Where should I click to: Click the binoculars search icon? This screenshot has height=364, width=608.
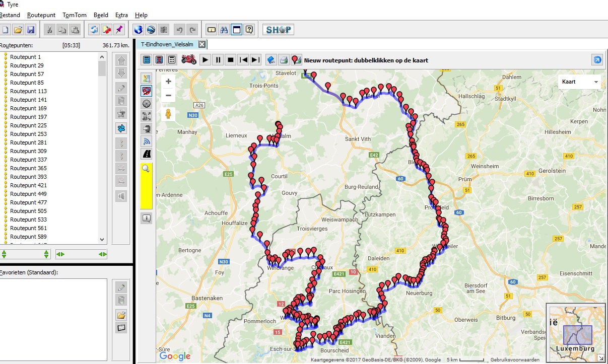[224, 30]
